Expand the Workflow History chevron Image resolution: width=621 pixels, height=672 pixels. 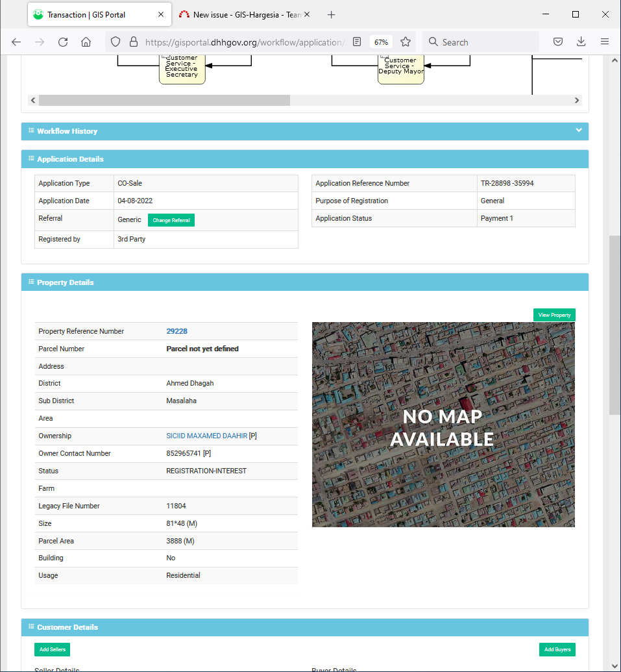point(579,131)
